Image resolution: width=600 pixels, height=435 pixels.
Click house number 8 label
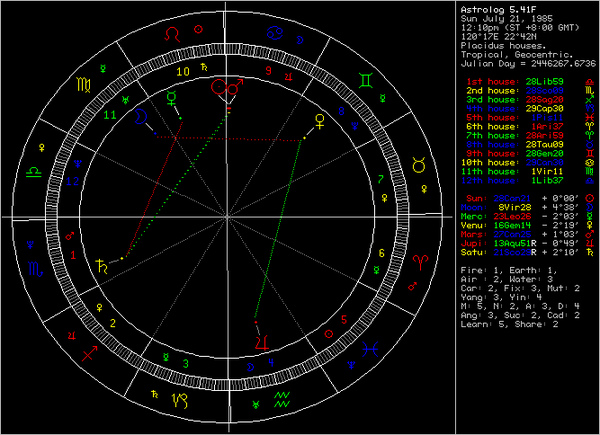[341, 111]
